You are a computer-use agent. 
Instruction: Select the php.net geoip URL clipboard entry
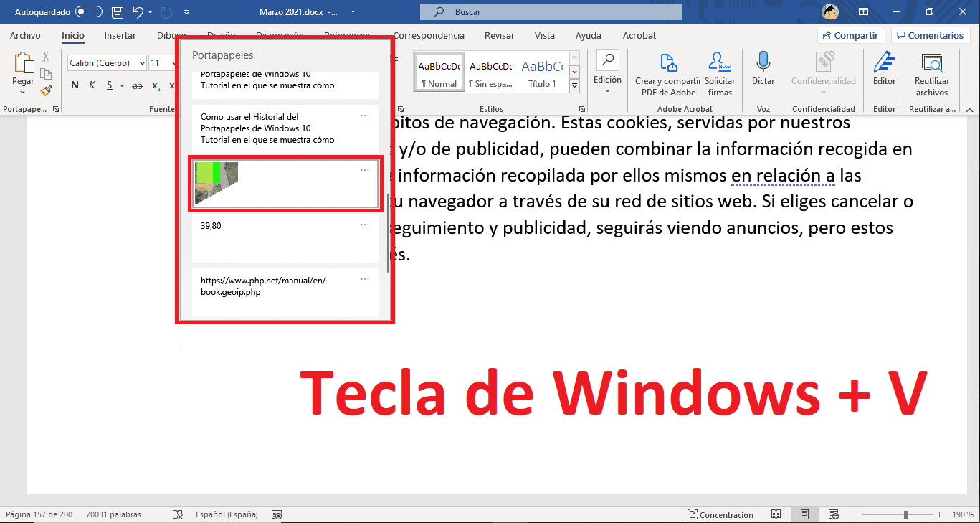tap(284, 293)
